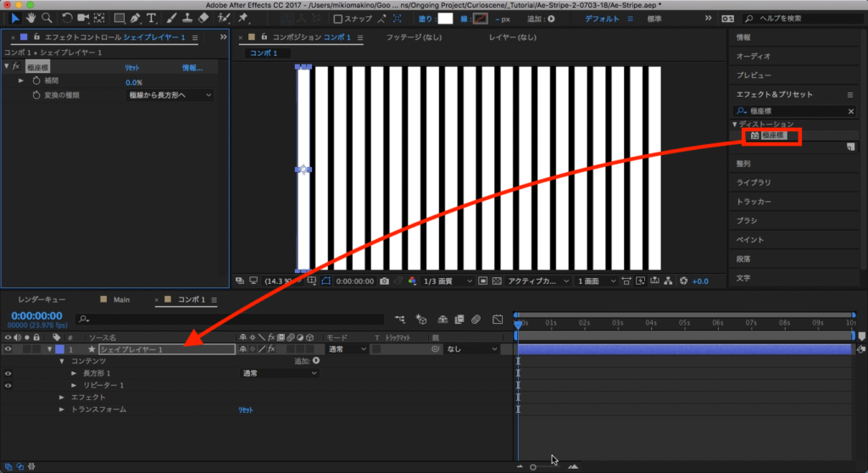Select the Hand tool in the toolbar
Screen dimensions: 868x473
click(31, 18)
